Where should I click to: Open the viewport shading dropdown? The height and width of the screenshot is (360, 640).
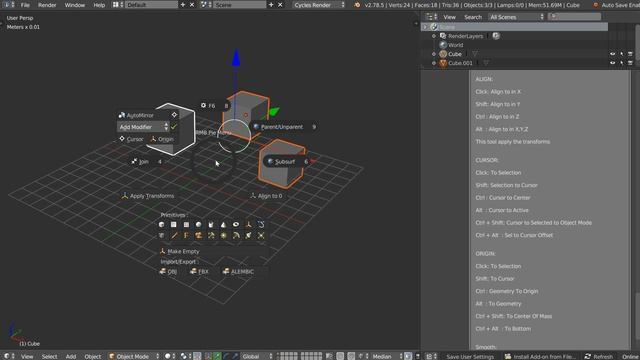170,356
